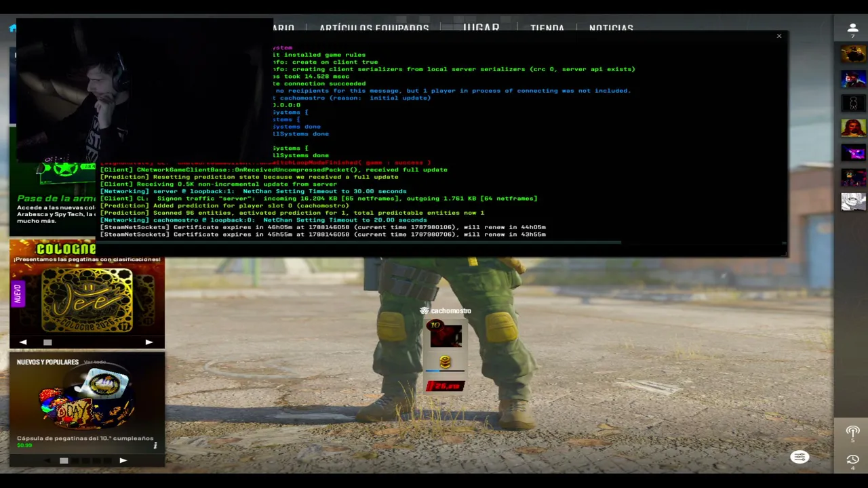This screenshot has height=488, width=868.
Task: Click the 'will renew in 44h05m' certificate line
Action: (323, 227)
